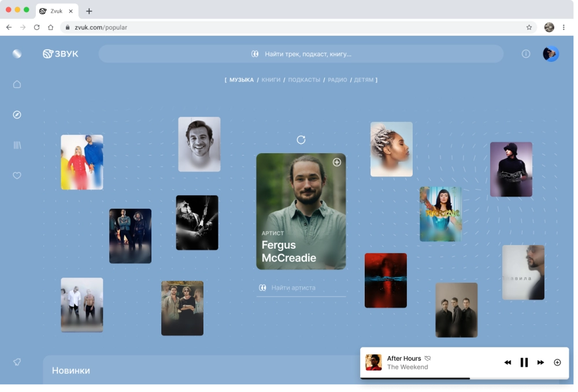Pause the After Hours track
Screen dimensions: 578x392
pyautogui.click(x=524, y=363)
